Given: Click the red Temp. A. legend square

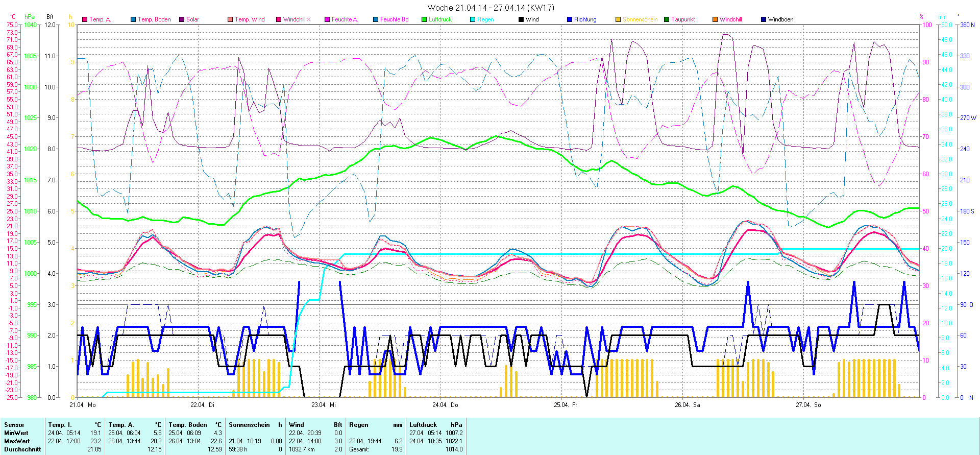Looking at the screenshot, I should click(x=85, y=19).
